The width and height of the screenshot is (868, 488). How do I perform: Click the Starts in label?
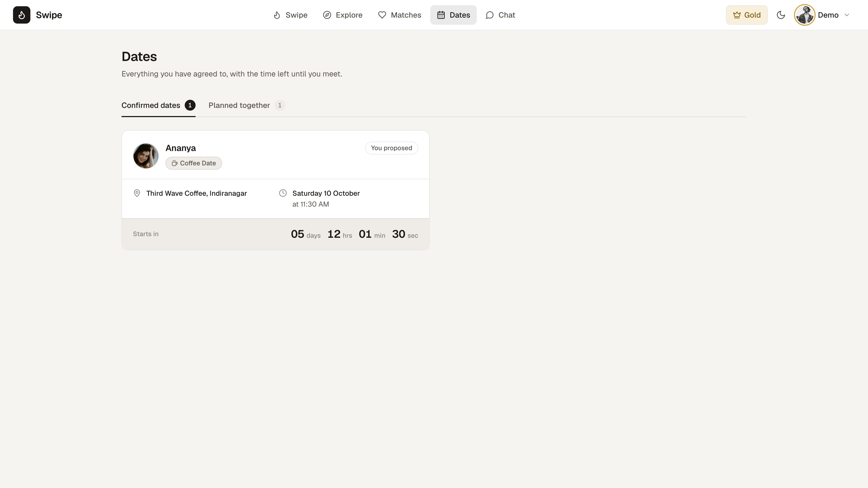click(146, 234)
